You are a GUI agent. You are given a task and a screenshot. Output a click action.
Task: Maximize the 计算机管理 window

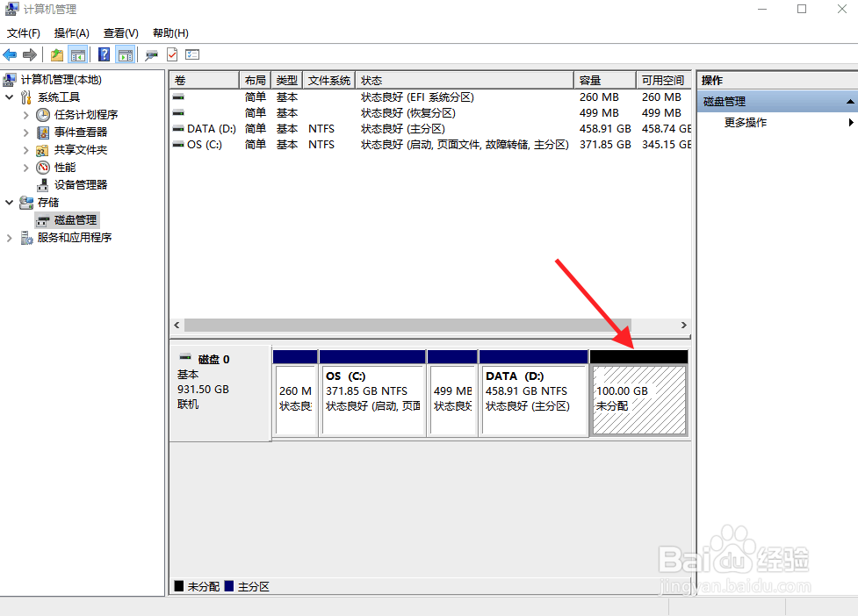[x=802, y=10]
